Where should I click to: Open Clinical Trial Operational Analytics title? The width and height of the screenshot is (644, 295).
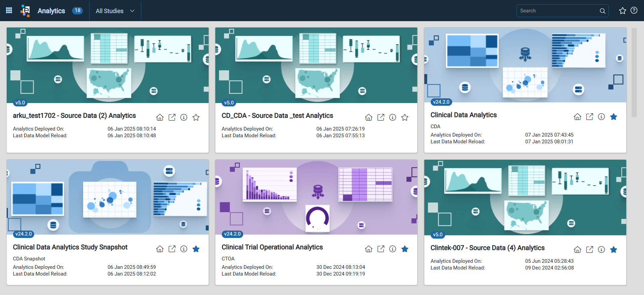[272, 247]
